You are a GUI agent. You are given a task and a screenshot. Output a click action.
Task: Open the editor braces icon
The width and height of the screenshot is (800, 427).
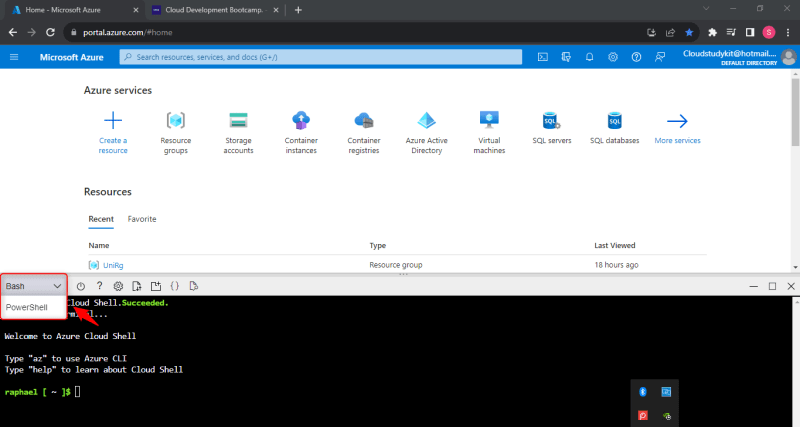(174, 286)
